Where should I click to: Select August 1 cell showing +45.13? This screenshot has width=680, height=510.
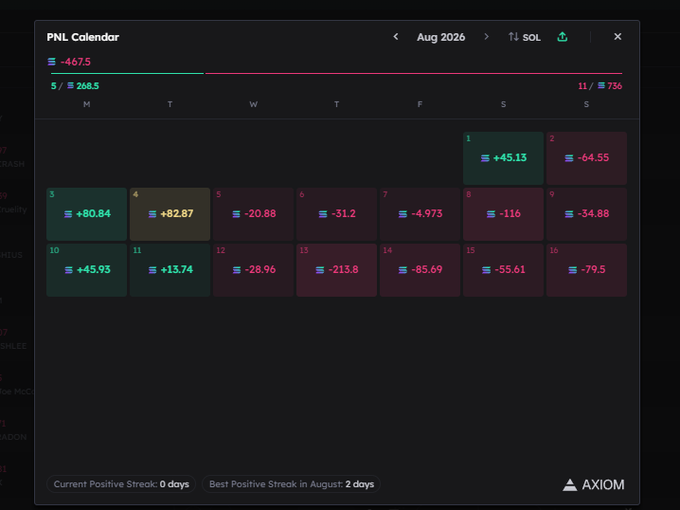(503, 158)
